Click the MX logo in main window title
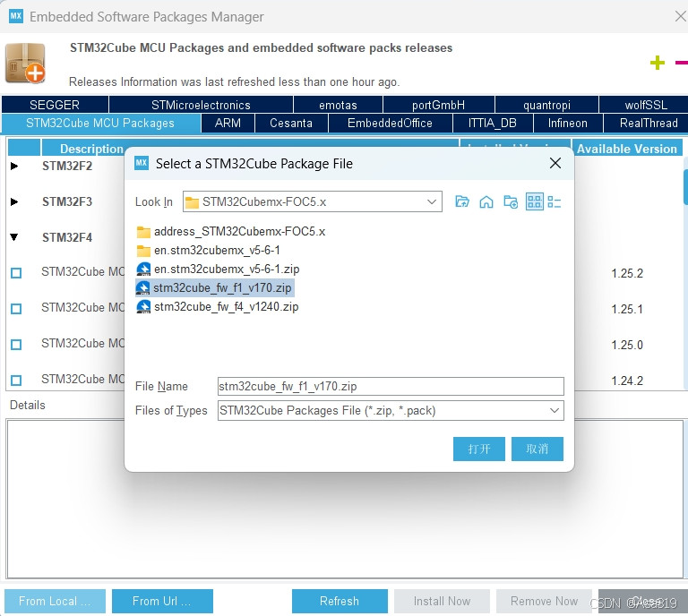The width and height of the screenshot is (688, 616). click(x=16, y=16)
